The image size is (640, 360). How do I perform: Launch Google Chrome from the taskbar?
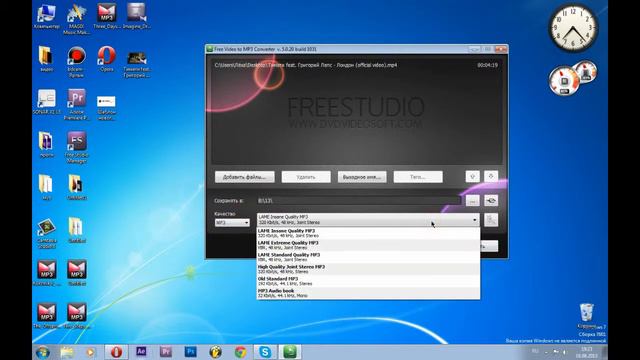coord(240,352)
